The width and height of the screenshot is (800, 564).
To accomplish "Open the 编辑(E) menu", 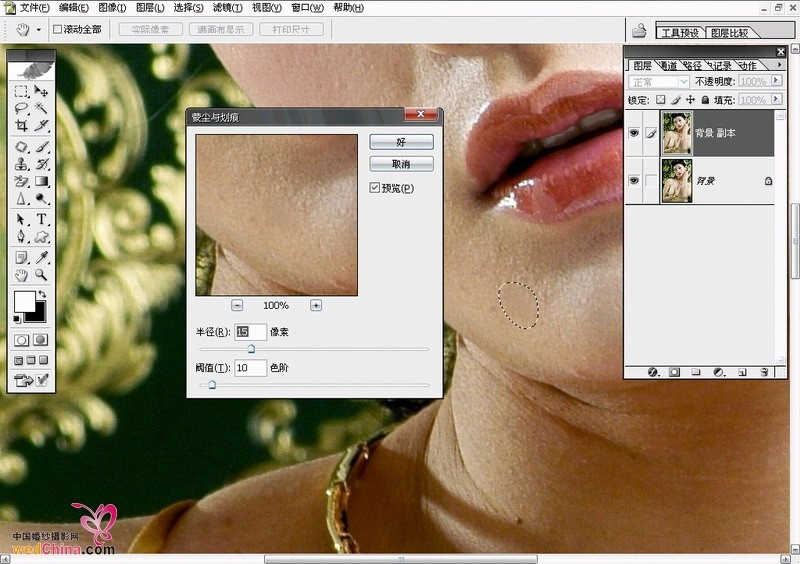I will click(73, 8).
